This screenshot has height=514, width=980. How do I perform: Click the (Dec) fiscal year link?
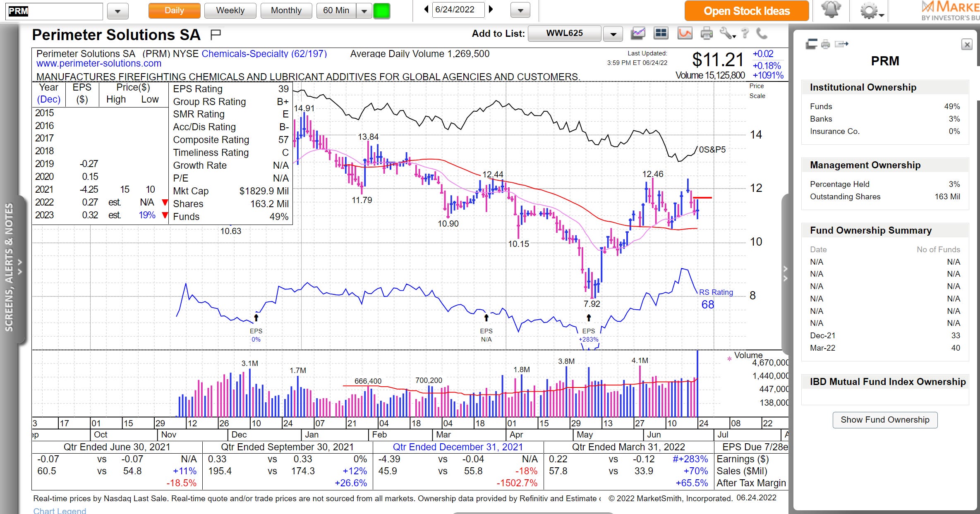pyautogui.click(x=49, y=99)
